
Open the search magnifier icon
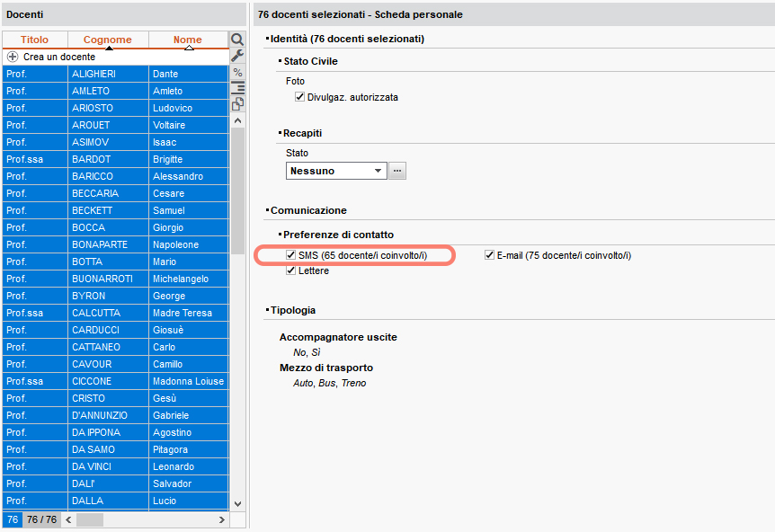tap(237, 40)
